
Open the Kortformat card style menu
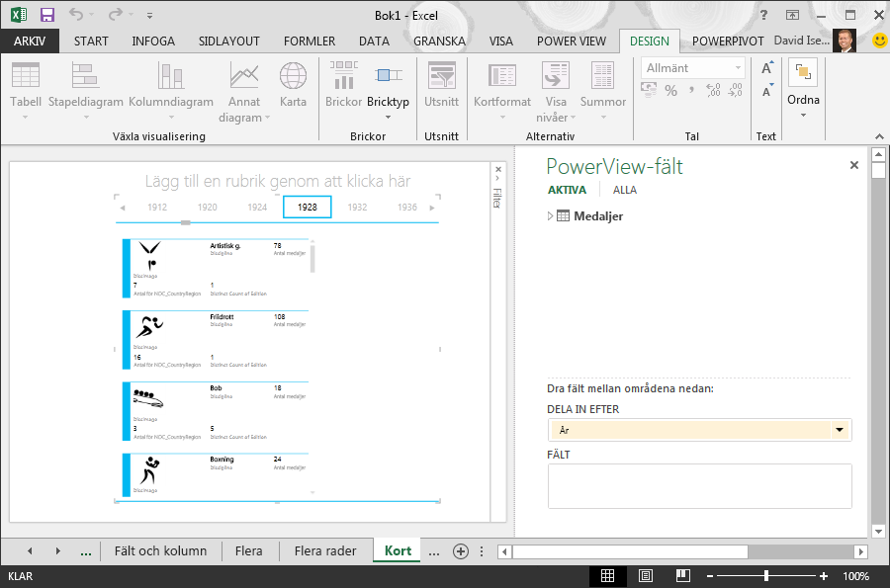(502, 90)
